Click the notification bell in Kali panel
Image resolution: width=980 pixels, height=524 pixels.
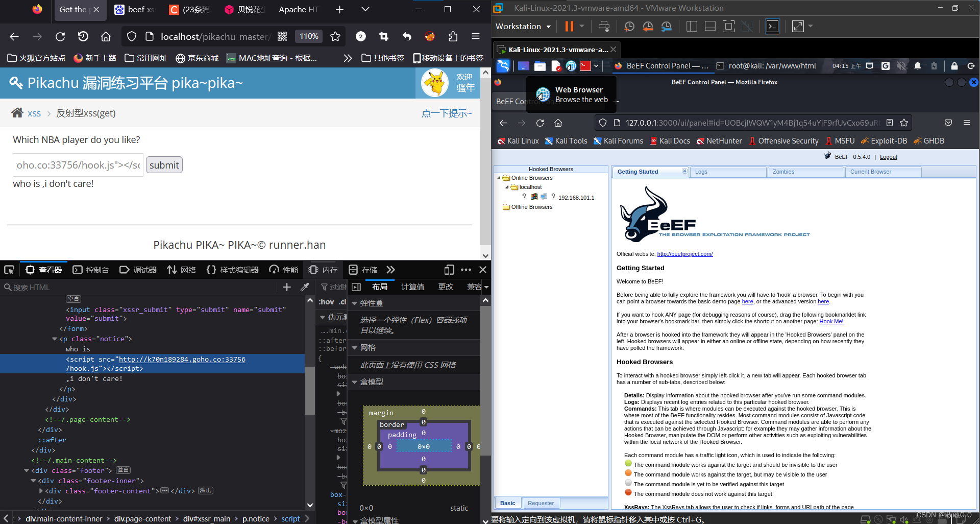[x=918, y=66]
